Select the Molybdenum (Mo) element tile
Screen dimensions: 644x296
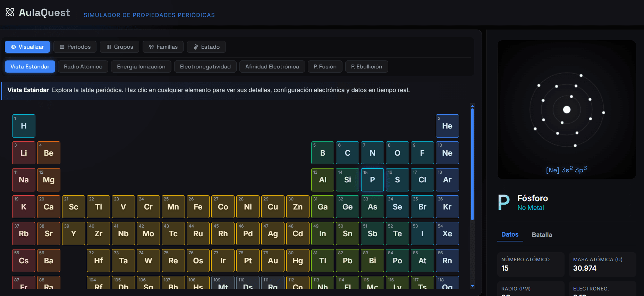pyautogui.click(x=148, y=233)
